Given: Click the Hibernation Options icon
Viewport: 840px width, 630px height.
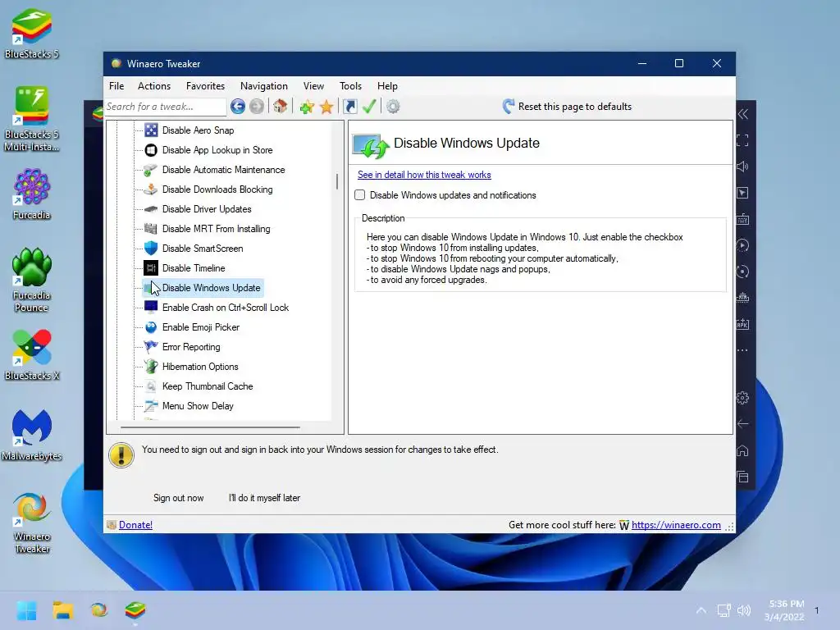Looking at the screenshot, I should pos(151,367).
